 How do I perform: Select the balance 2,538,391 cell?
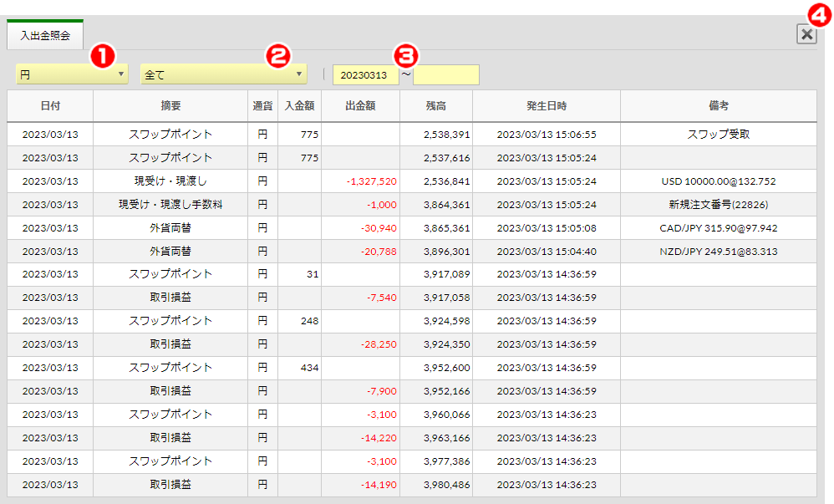point(436,134)
